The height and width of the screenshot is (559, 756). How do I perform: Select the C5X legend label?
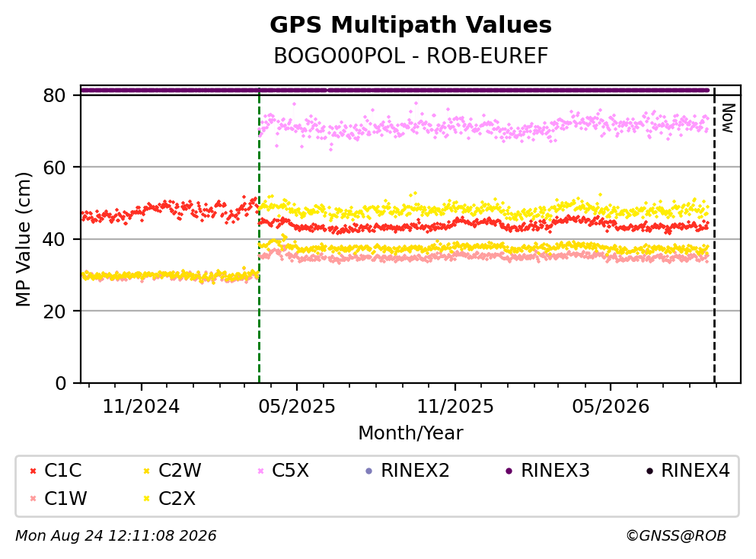pos(290,471)
